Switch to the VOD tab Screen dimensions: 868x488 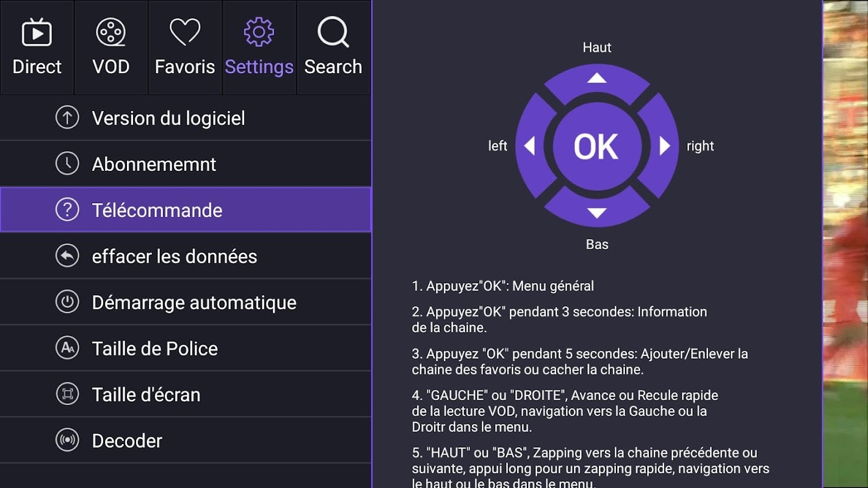coord(110,48)
